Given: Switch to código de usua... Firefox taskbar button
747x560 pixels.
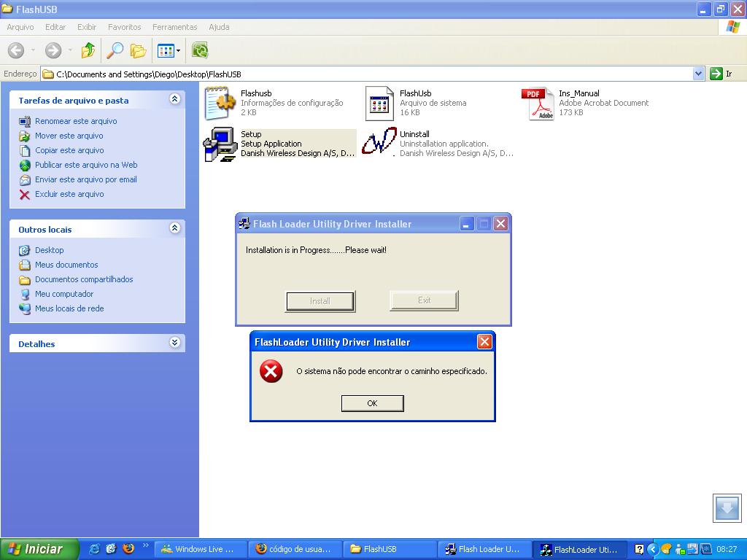Looking at the screenshot, I should coord(295,549).
